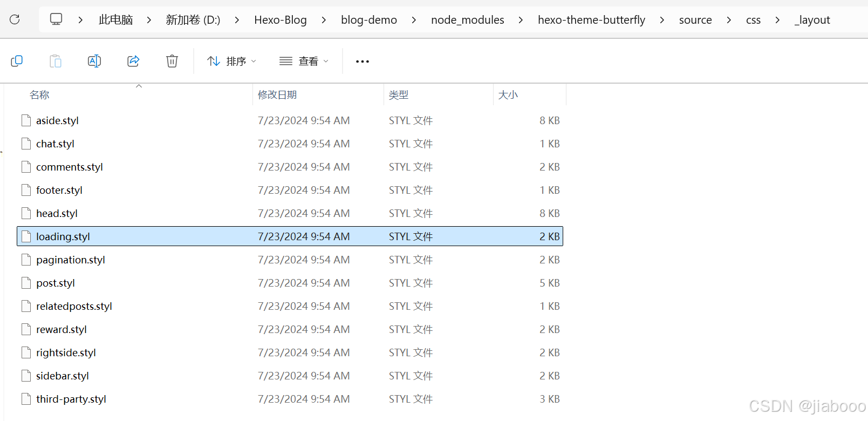Select the post.styl file

pos(290,283)
